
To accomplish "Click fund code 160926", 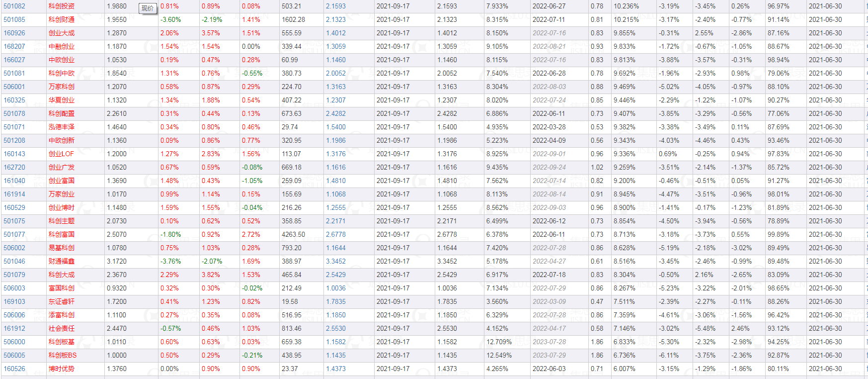I will (x=14, y=33).
